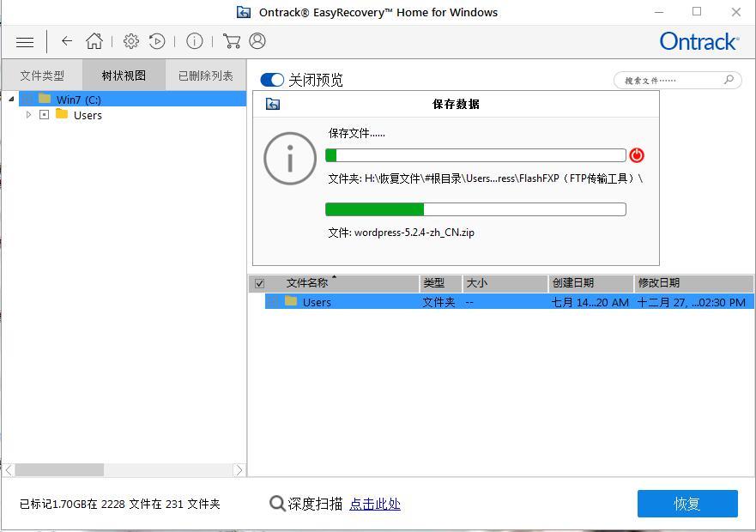This screenshot has height=532, width=756.
Task: Click the deep scan magnifier icon
Action: (x=277, y=504)
